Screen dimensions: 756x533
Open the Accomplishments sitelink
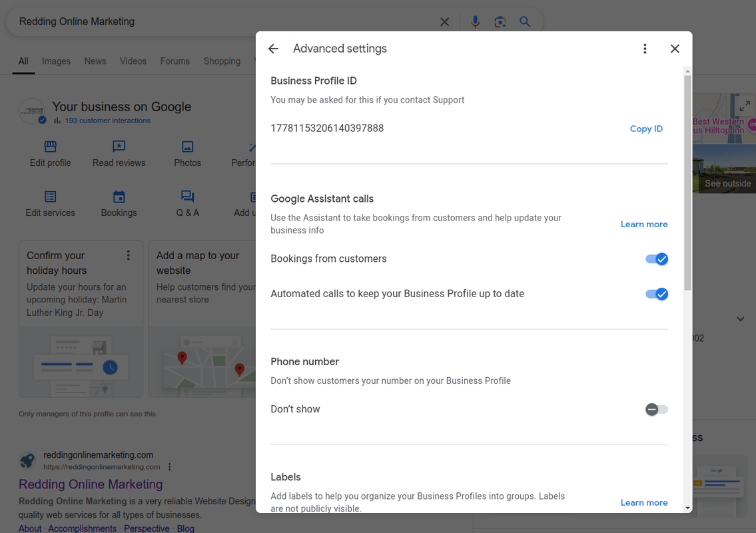tap(82, 528)
